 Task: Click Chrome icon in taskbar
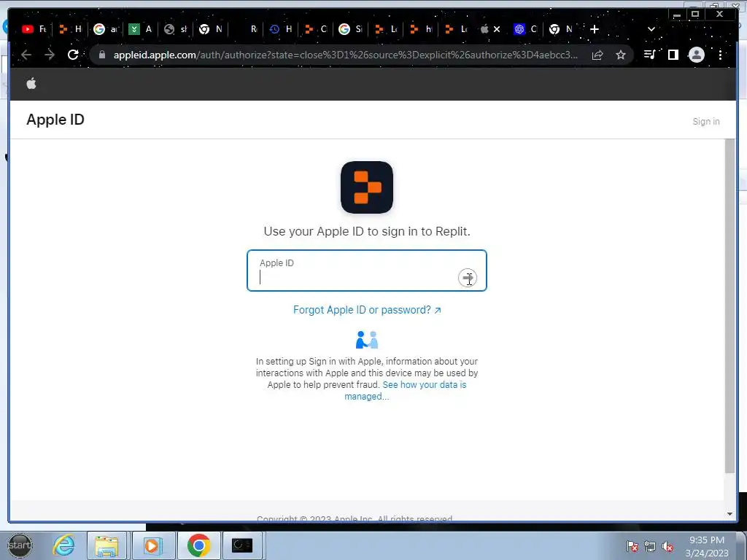199,545
